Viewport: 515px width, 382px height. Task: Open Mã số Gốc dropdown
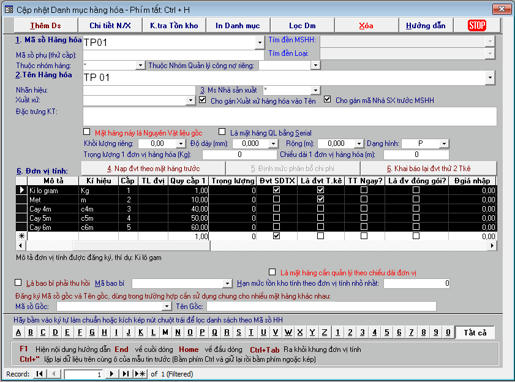pyautogui.click(x=166, y=306)
